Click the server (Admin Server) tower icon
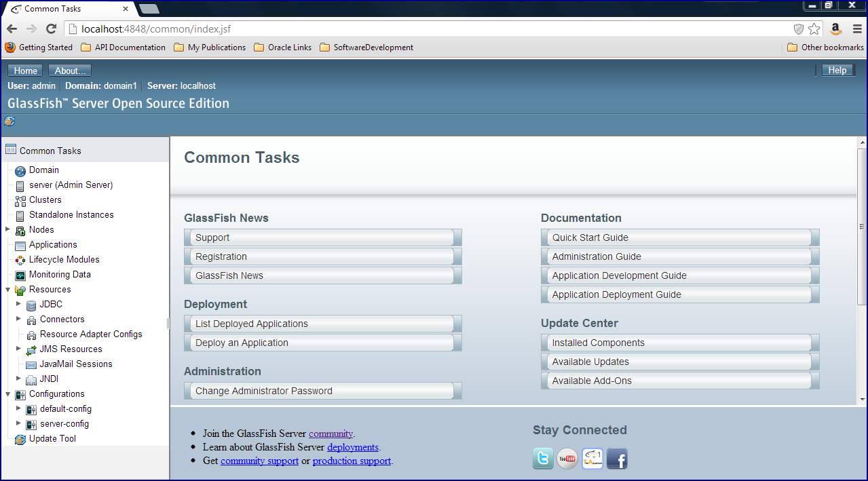868x481 pixels. point(20,186)
